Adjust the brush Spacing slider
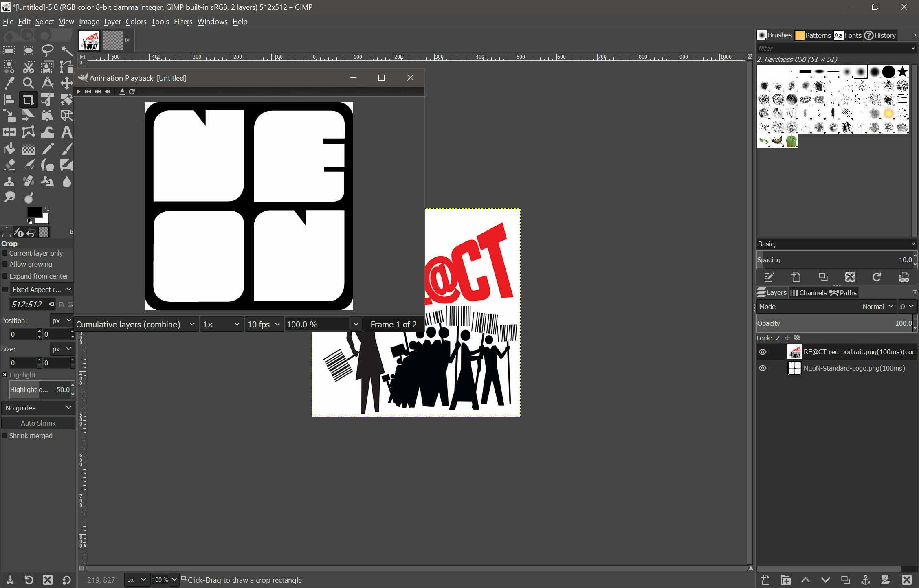Screen dimensions: 919x588 pos(834,260)
